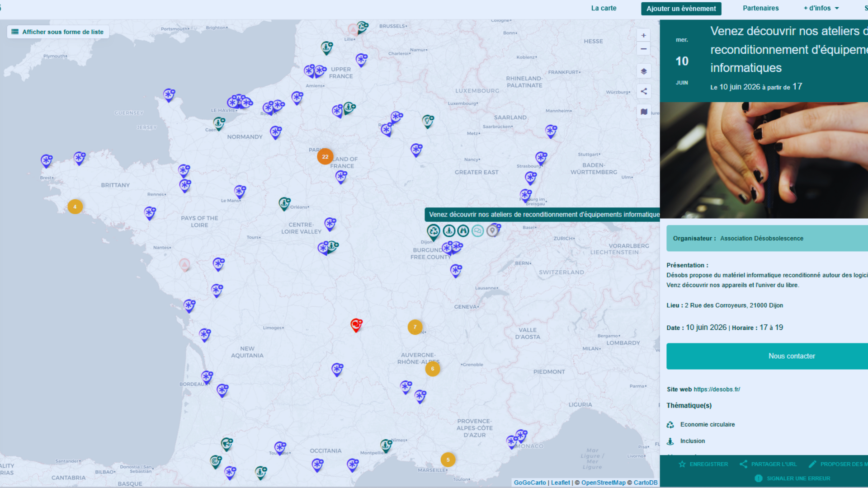Screen dimensions: 868x488
Task: Click the binoculars icon under tooltip
Action: click(463, 231)
